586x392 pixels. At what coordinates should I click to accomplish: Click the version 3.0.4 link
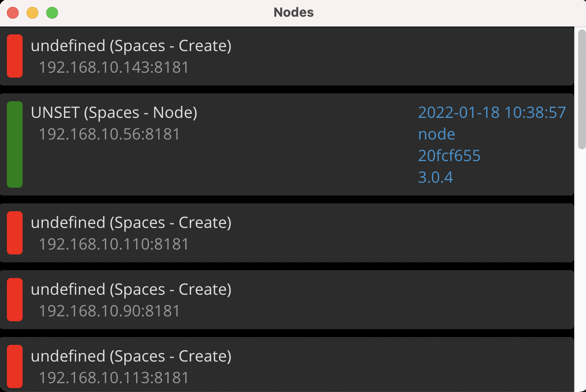tap(435, 177)
